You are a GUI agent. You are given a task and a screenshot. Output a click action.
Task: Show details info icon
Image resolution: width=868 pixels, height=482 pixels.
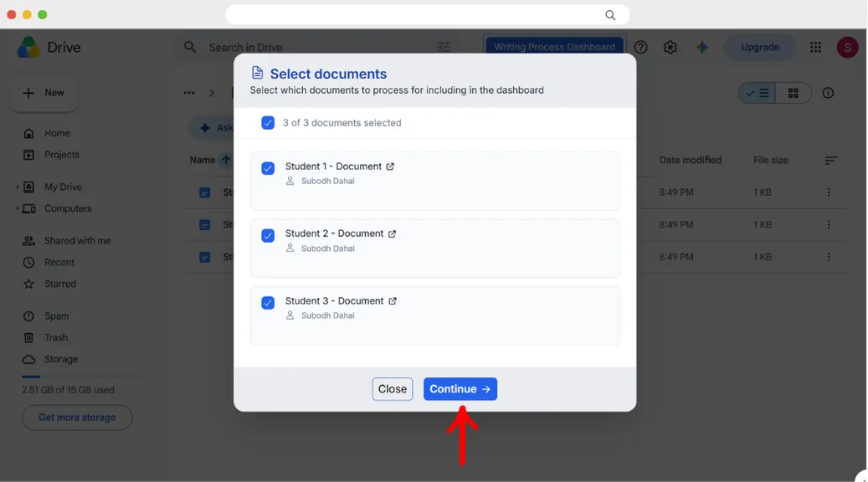pyautogui.click(x=828, y=93)
